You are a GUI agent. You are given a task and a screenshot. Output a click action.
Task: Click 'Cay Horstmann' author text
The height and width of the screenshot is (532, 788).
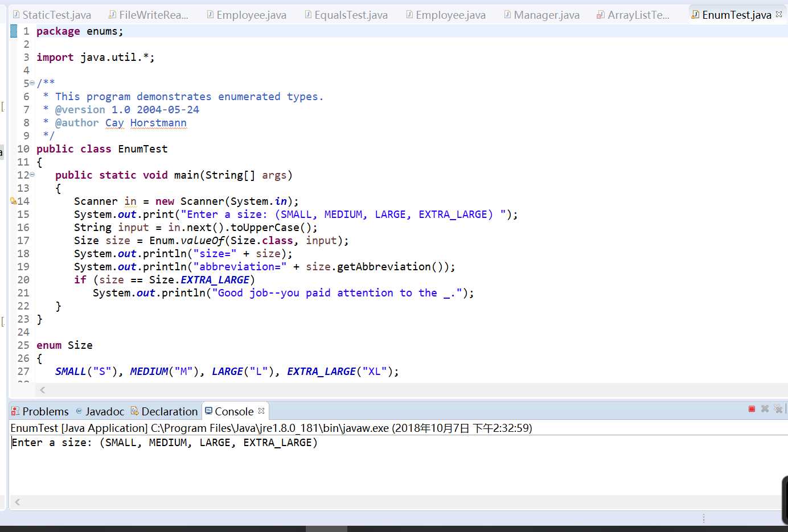click(146, 123)
